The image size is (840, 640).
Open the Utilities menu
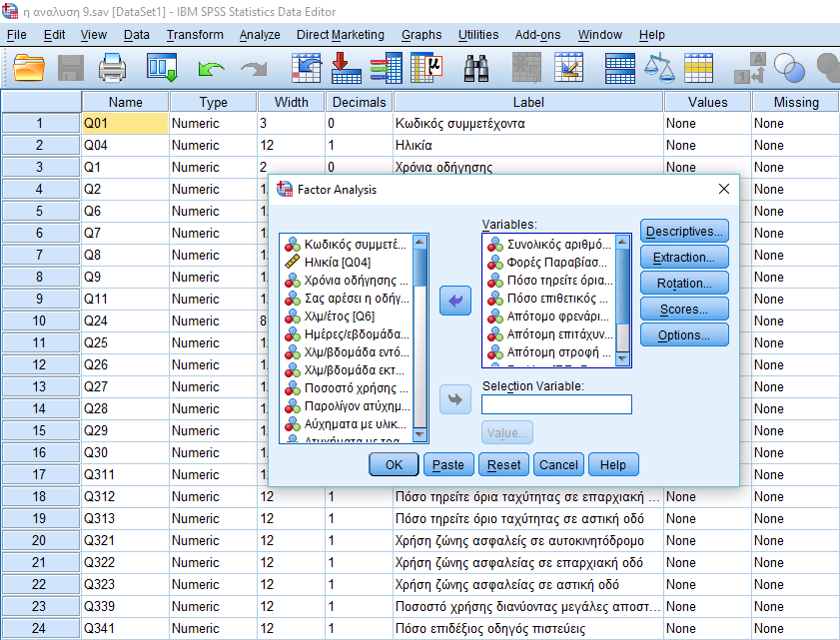(x=478, y=35)
